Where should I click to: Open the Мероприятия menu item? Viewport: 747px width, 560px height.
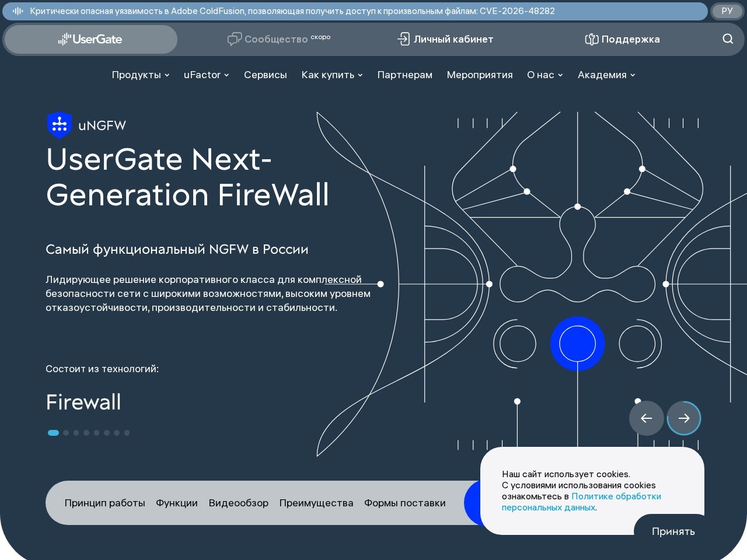coord(480,75)
